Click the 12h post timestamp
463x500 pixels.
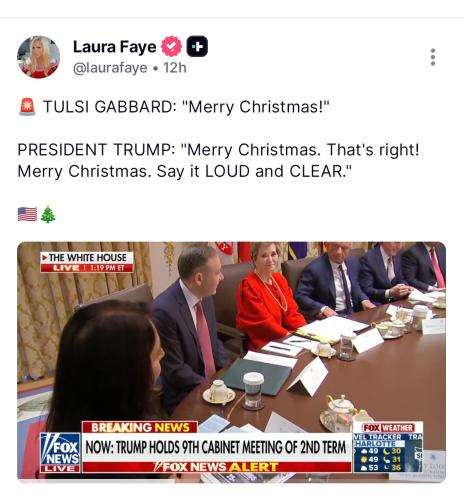(175, 68)
